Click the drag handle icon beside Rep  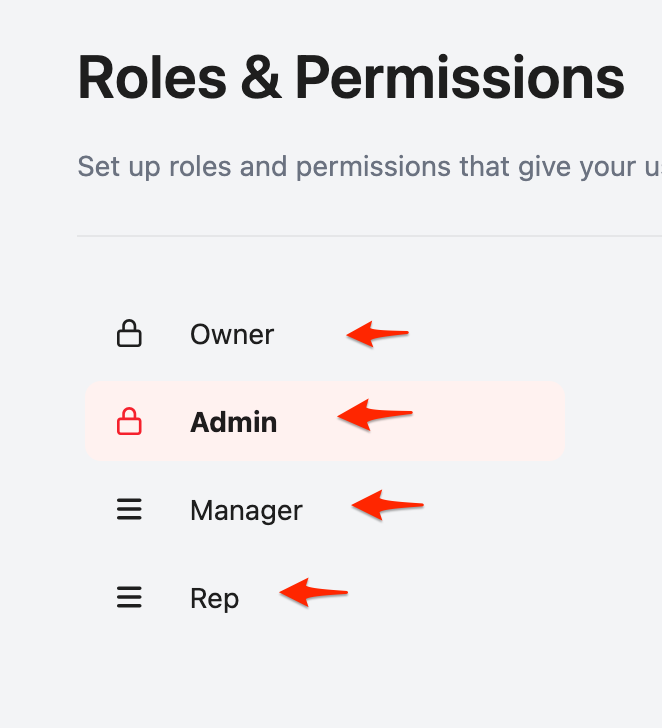[x=129, y=598]
